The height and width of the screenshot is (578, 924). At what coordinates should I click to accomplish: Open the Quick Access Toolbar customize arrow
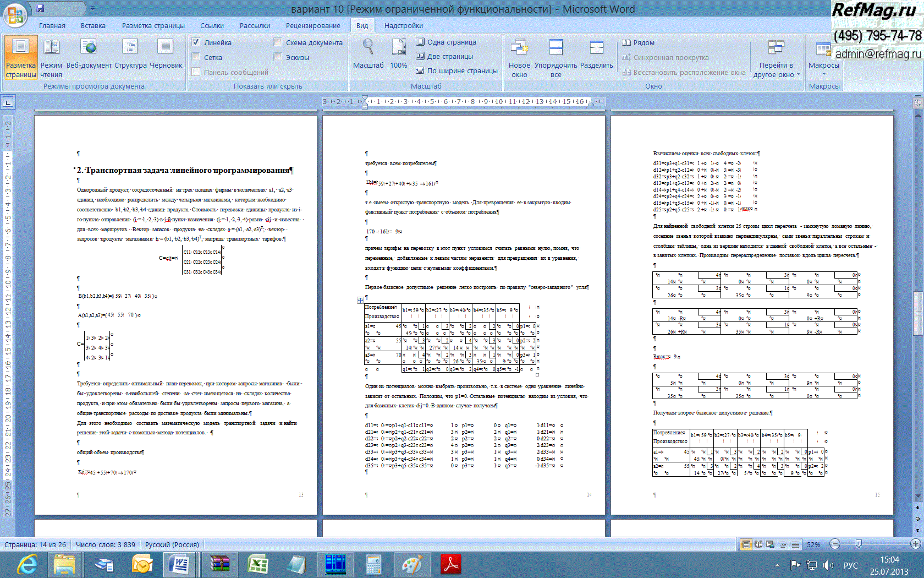[93, 9]
